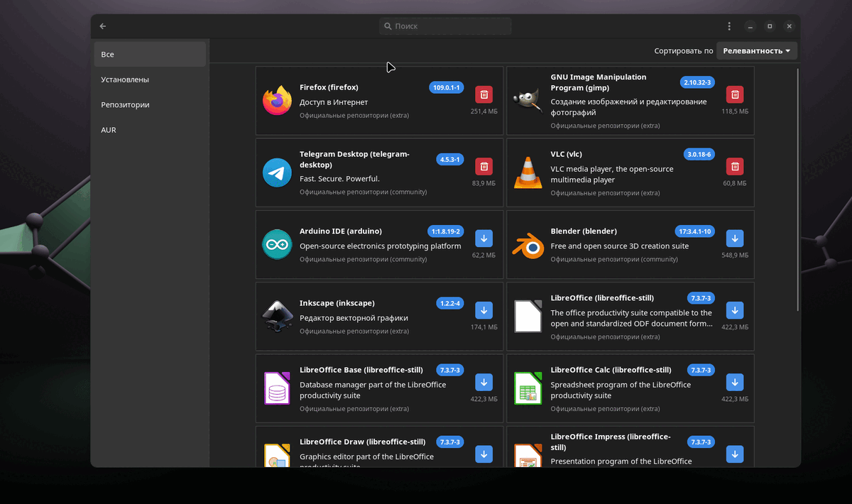The height and width of the screenshot is (504, 852).
Task: Click Доступ в Интернет description
Action: [334, 102]
